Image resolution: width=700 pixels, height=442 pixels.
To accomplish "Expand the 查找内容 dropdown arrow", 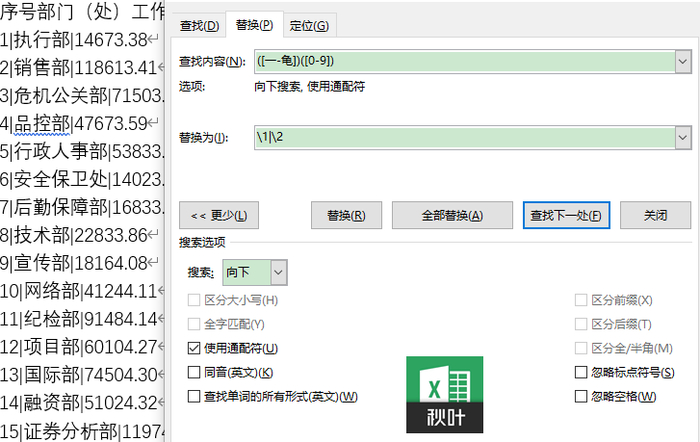I will 683,61.
